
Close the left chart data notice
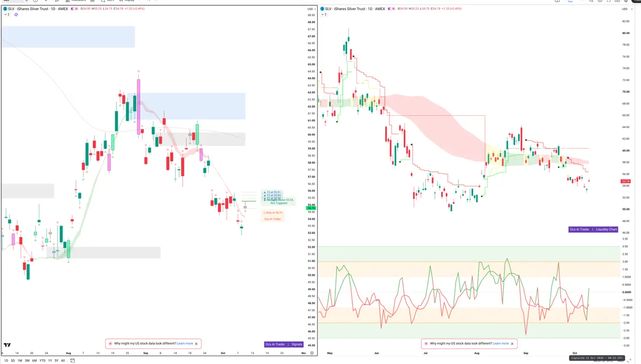pos(197,344)
